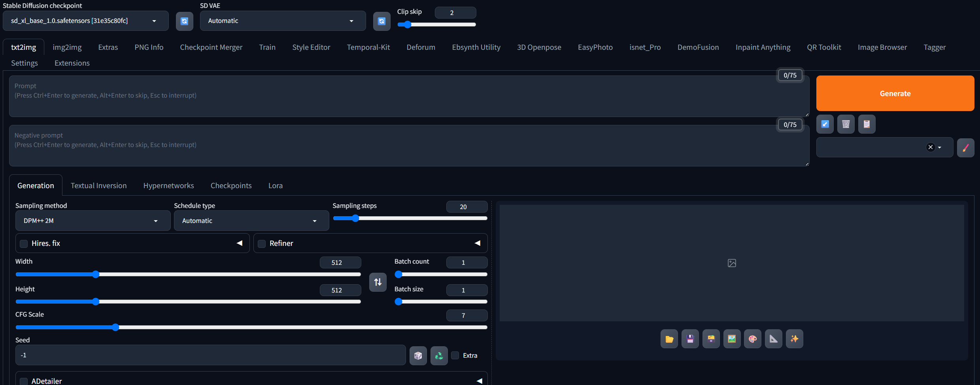Enable the Refiner checkbox

pyautogui.click(x=262, y=243)
